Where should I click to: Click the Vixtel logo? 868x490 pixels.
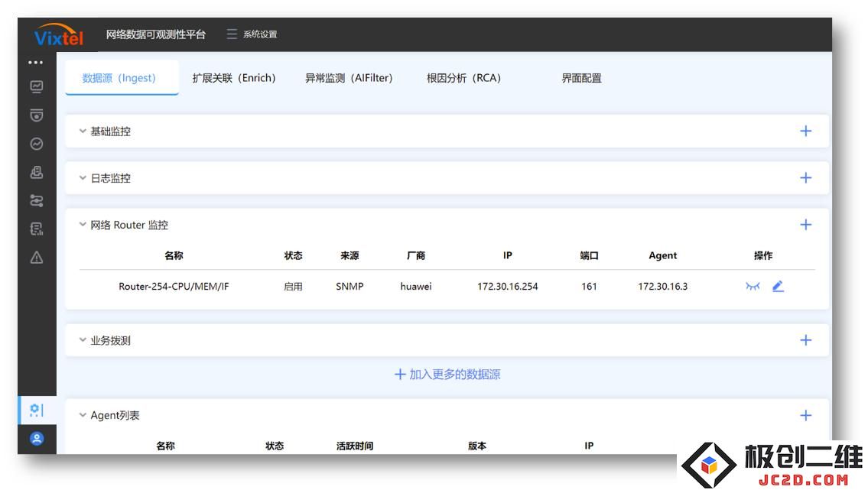[x=59, y=34]
